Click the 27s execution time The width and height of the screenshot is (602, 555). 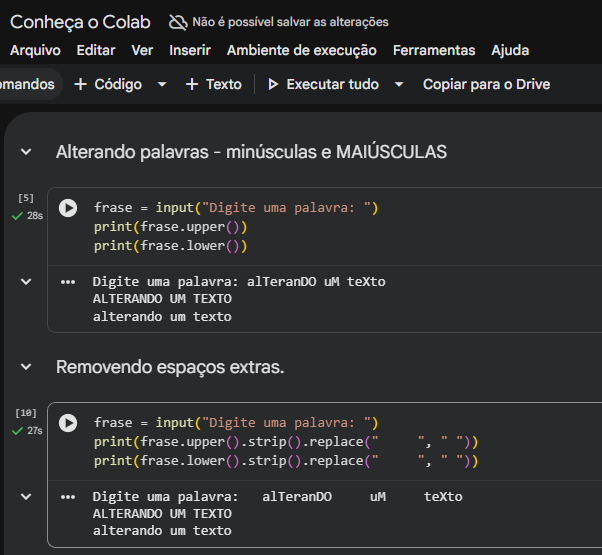35,431
